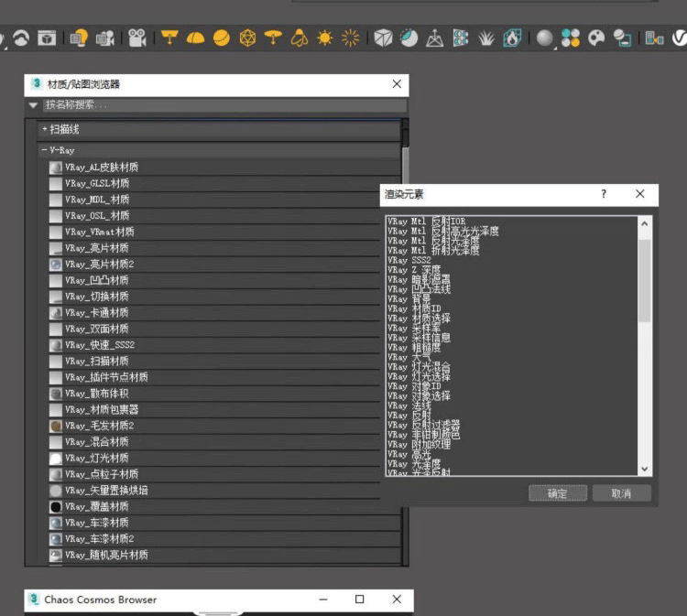687x616 pixels.
Task: Click thumbnail of VRay_毛发材质2
Action: click(x=56, y=426)
